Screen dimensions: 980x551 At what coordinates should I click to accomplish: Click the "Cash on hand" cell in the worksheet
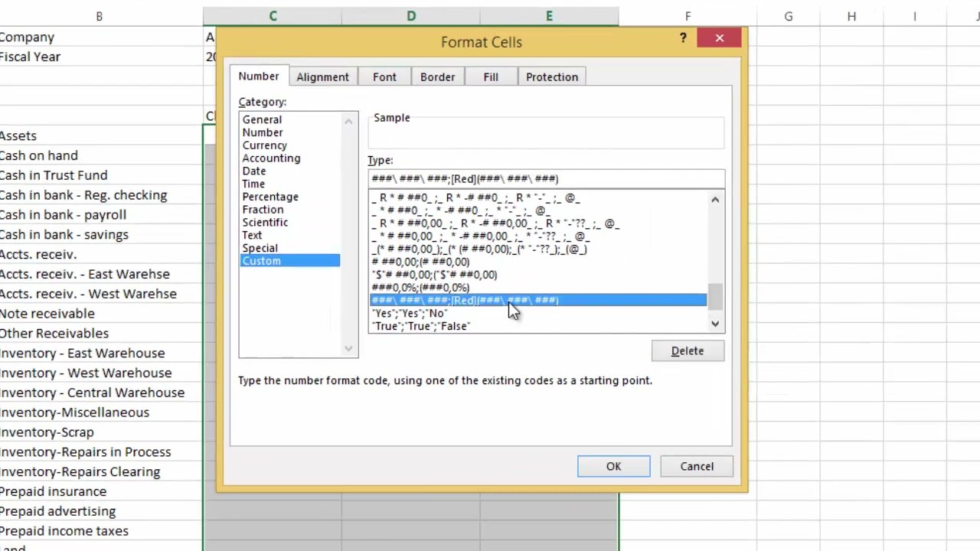101,155
